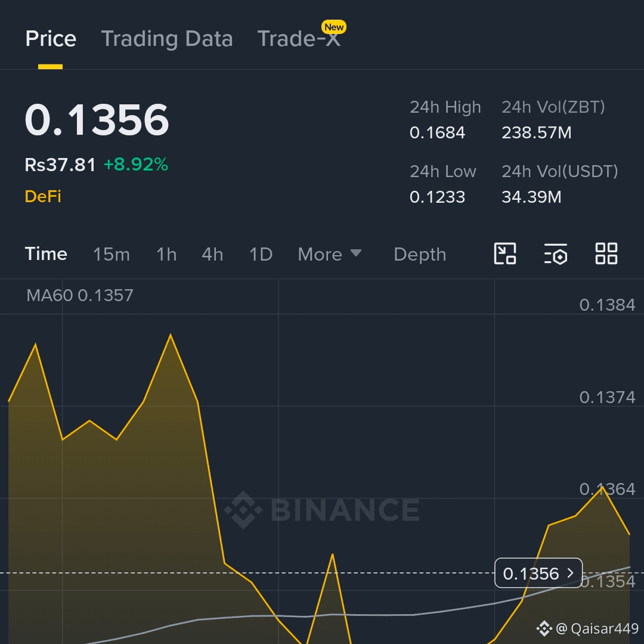The image size is (644, 644).
Task: Select the 1h chart interval
Action: click(x=166, y=254)
